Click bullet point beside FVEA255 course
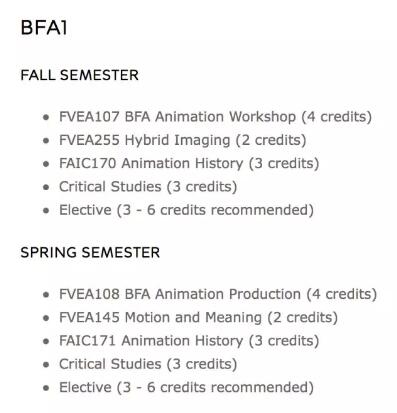The width and height of the screenshot is (397, 413). click(x=46, y=141)
